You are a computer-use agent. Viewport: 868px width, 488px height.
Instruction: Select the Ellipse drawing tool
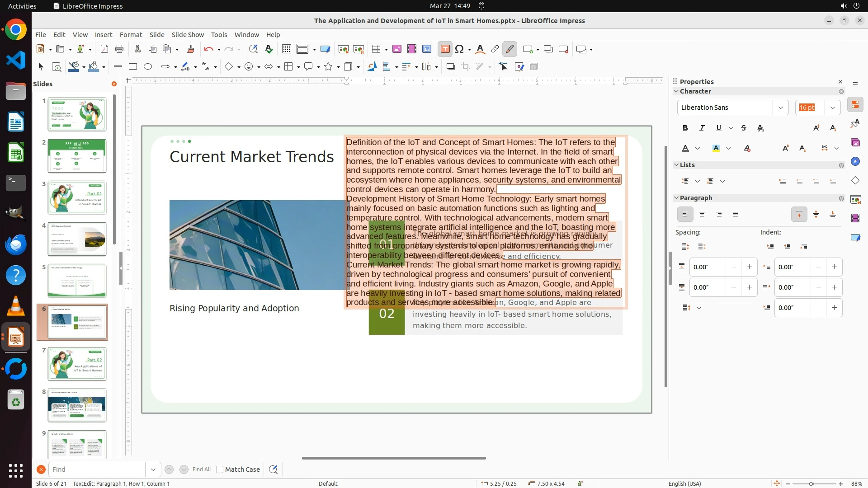click(148, 67)
